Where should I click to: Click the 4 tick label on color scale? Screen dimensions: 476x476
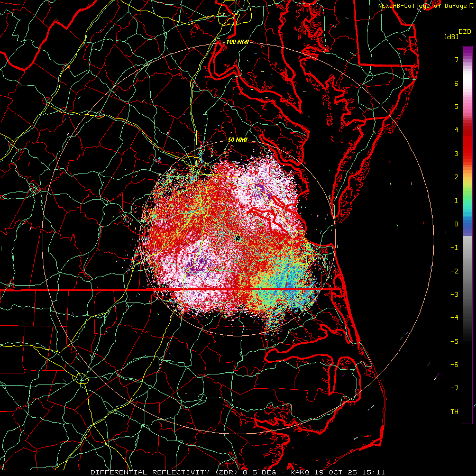coord(456,130)
